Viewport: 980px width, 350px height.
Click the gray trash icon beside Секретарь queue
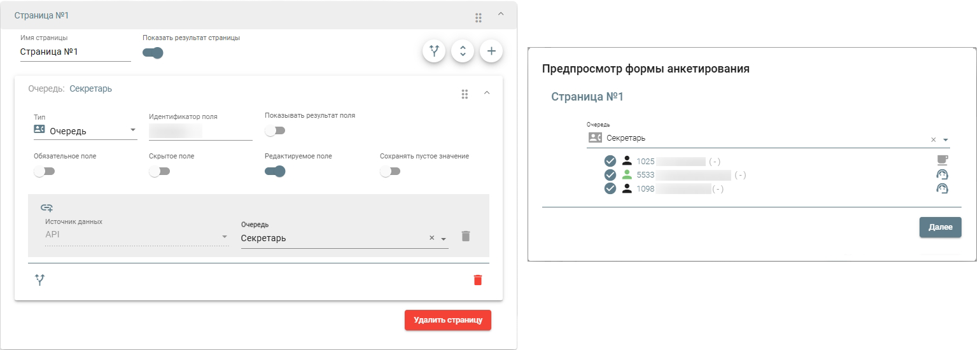click(x=466, y=236)
